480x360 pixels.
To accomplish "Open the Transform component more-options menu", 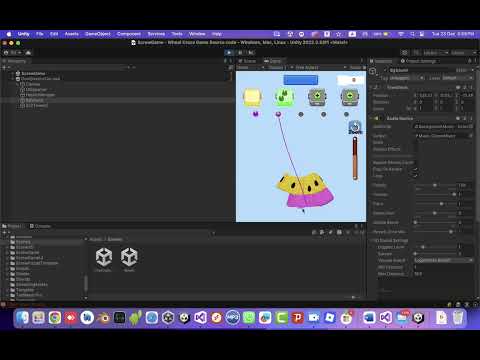I will pyautogui.click(x=471, y=87).
